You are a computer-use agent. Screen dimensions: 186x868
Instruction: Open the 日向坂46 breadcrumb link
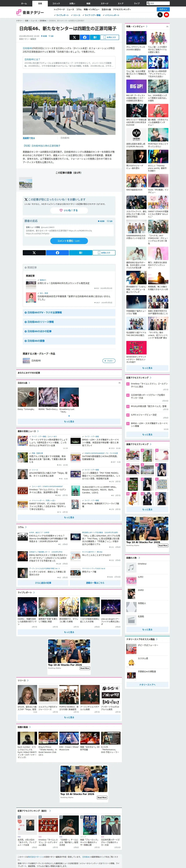point(43,21)
